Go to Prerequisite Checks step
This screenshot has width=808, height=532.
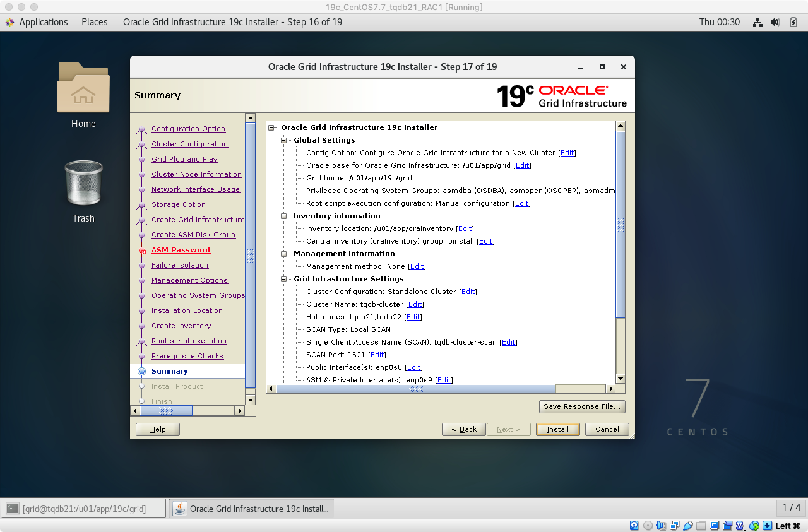pyautogui.click(x=187, y=356)
